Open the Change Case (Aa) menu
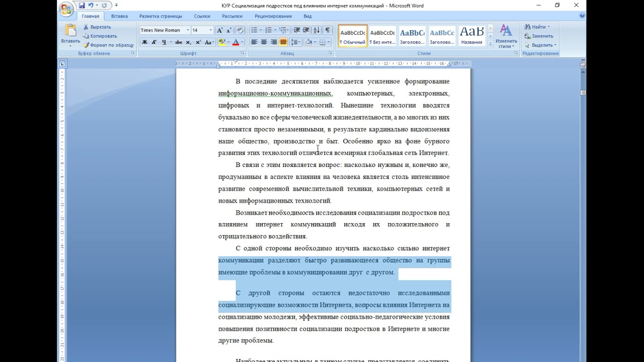Screen dimensions: 644x362 pyautogui.click(x=209, y=42)
